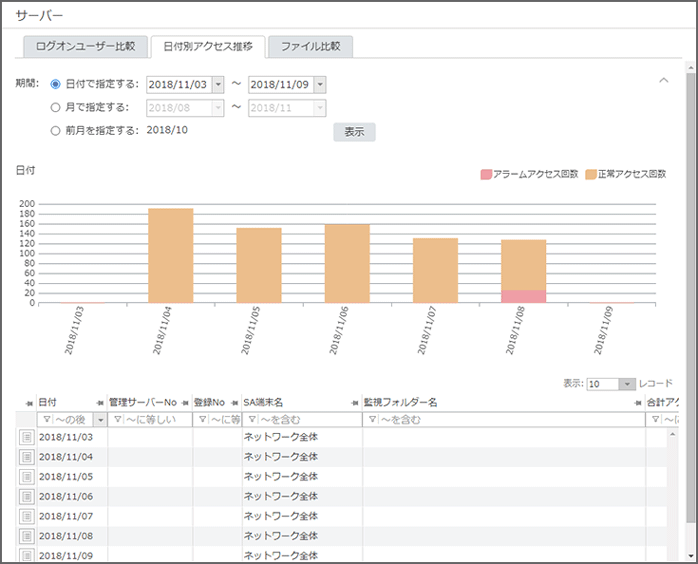698x564 pixels.
Task: Open detail icon for 2018/11/03 row
Action: [x=27, y=437]
